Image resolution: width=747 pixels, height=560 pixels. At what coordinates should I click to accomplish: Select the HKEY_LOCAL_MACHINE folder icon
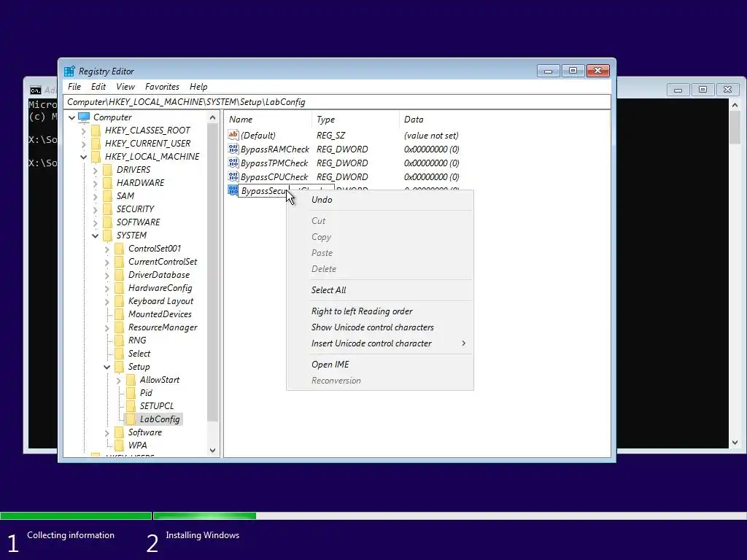pos(96,157)
